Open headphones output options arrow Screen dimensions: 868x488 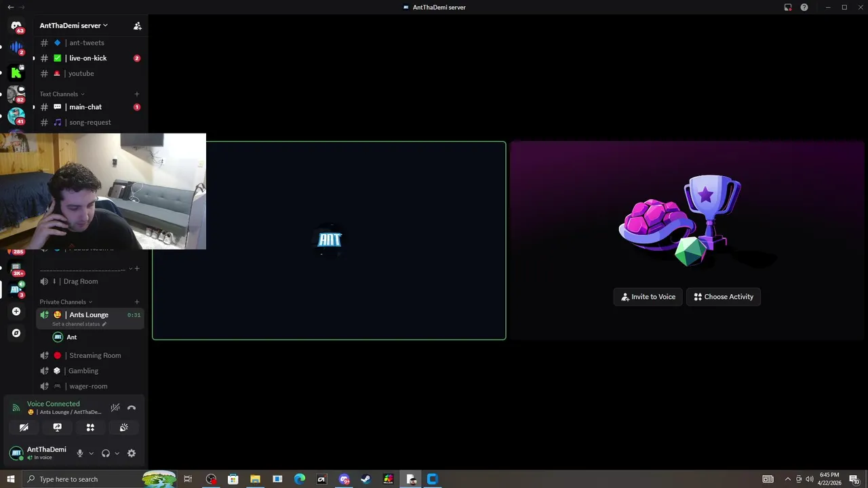click(x=117, y=453)
